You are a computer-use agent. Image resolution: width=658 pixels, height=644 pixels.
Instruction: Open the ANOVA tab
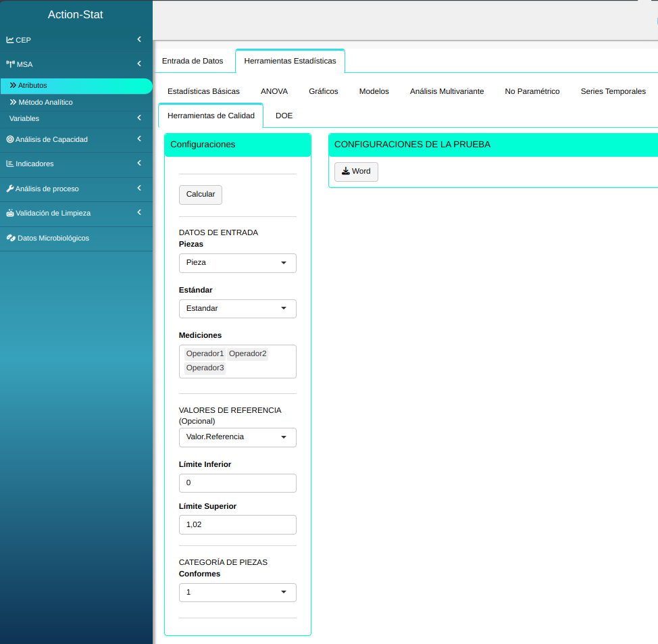tap(274, 91)
